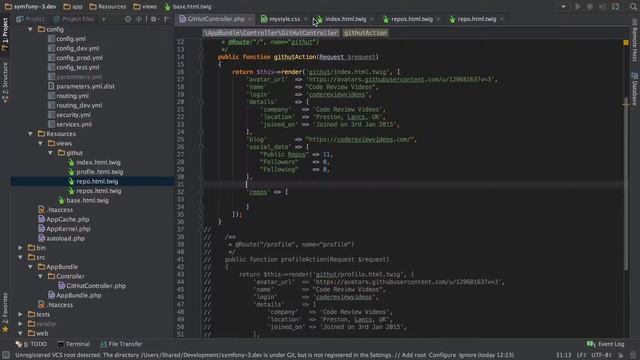Click the views breadcrumb in navigation bar
Viewport: 640px width, 360px height.
(x=145, y=7)
